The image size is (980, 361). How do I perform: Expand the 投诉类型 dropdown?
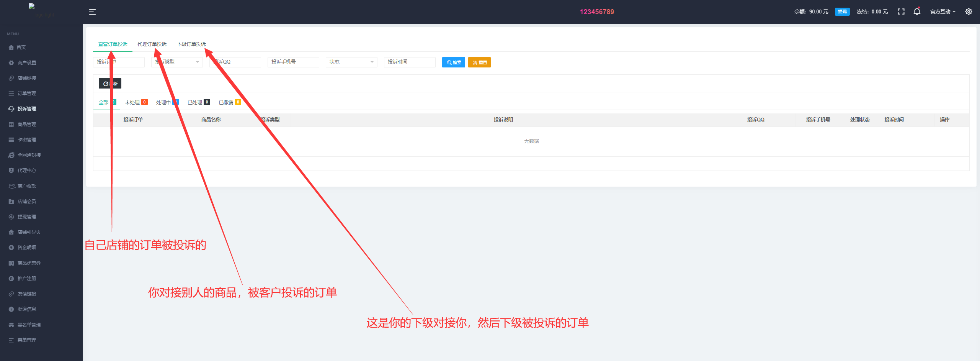(177, 62)
